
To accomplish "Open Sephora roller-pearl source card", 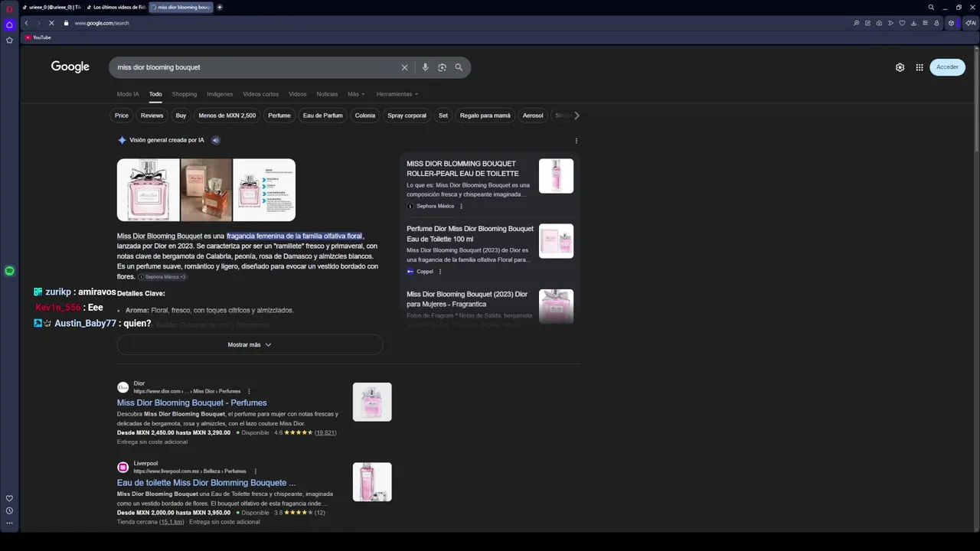I will click(490, 184).
